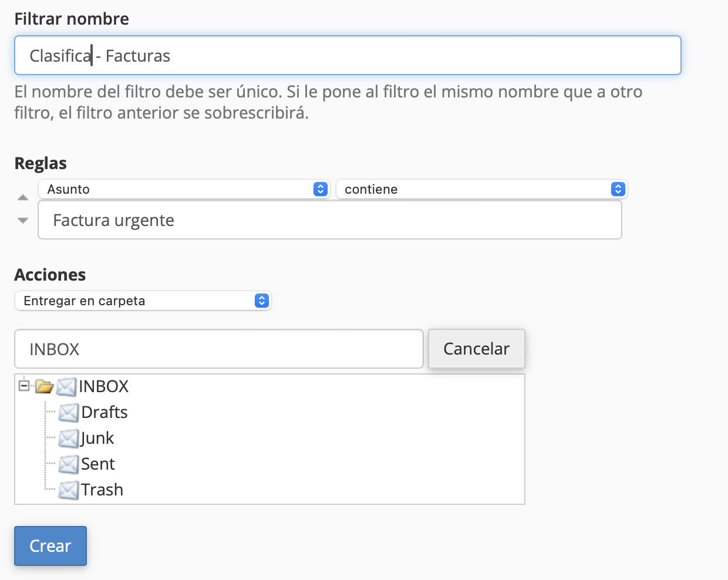
Task: Open the Asunto rule field dropdown
Action: (184, 189)
